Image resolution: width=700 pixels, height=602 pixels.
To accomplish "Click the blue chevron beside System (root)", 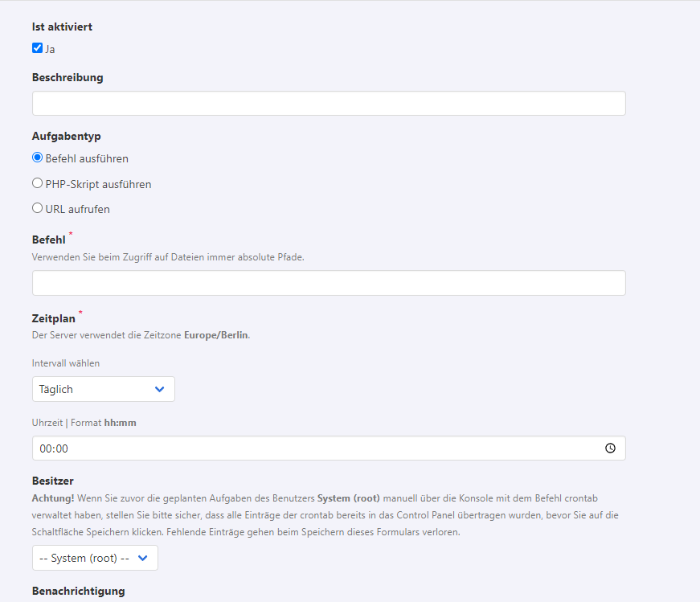I will (143, 558).
